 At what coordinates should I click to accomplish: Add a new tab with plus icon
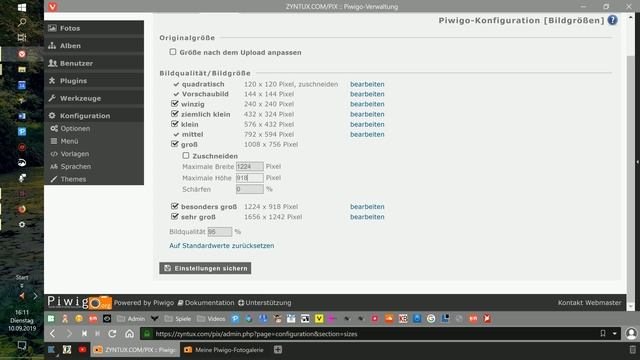click(278, 349)
